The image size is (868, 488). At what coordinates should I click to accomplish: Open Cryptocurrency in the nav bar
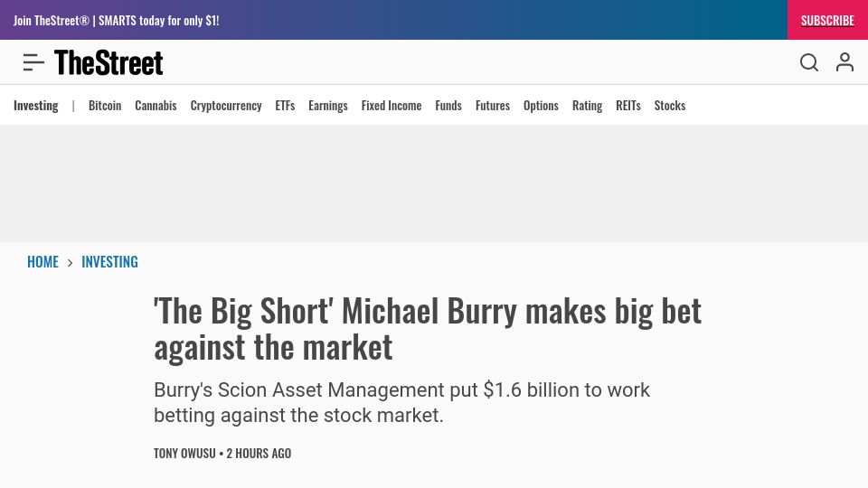click(x=226, y=106)
